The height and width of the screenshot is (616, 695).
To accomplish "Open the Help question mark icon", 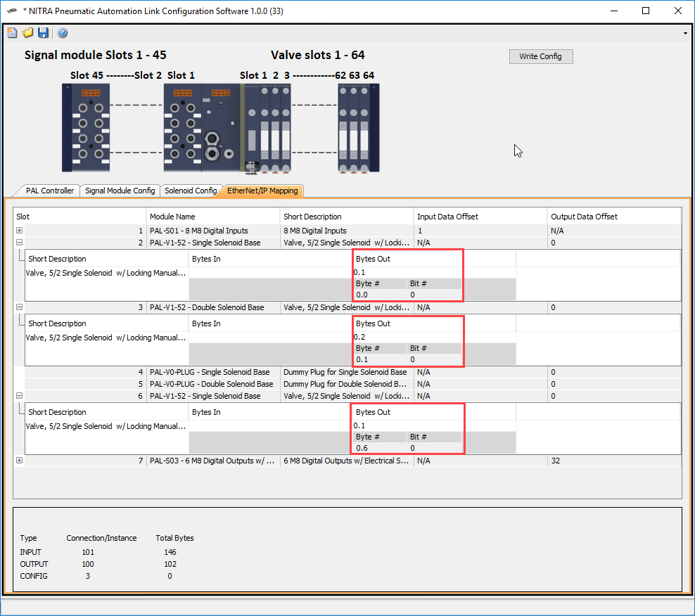I will (63, 33).
